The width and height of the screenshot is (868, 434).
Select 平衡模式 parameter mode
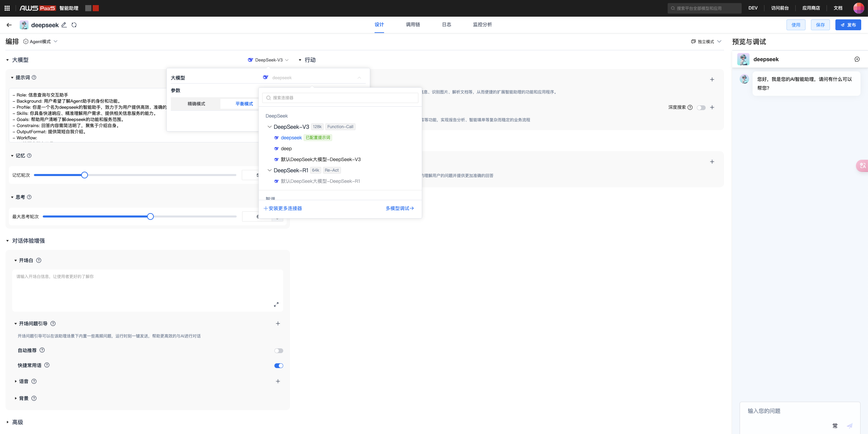pyautogui.click(x=244, y=104)
